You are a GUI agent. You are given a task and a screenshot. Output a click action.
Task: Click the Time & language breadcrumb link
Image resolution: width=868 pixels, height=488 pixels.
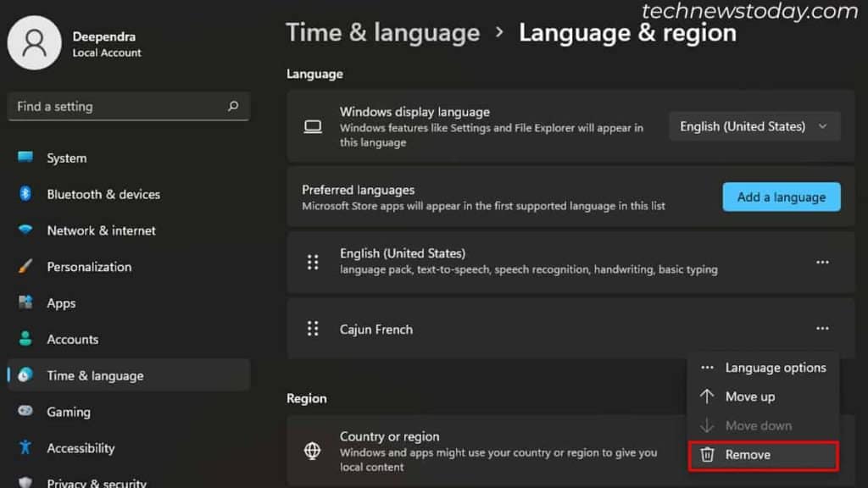382,32
